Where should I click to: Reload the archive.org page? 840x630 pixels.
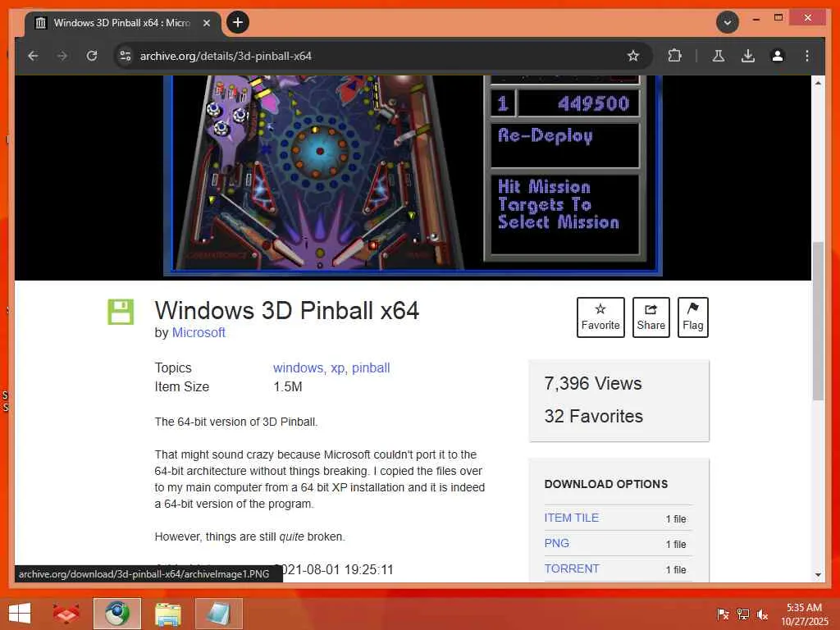[x=92, y=56]
